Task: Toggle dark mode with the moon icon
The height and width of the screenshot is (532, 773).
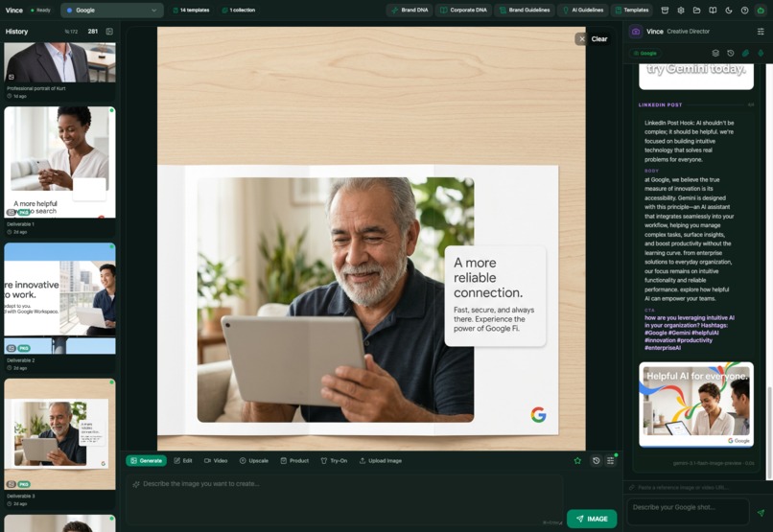Action: click(729, 10)
